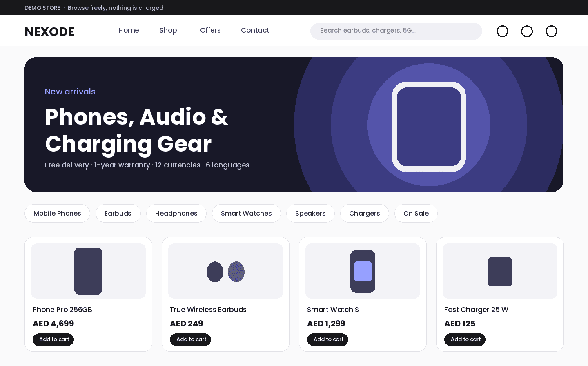Click the Fast Charger 25 W title
Screen dimensions: 588x366
point(476,310)
